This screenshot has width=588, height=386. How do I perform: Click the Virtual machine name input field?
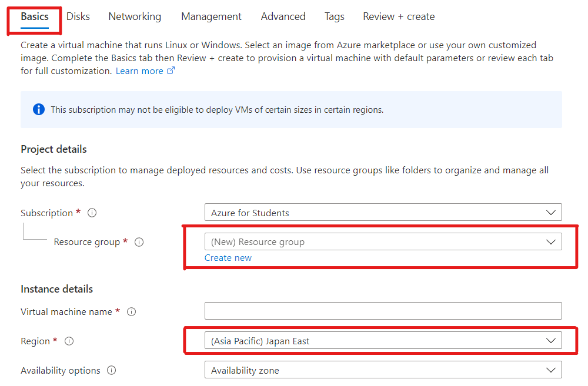tap(383, 311)
